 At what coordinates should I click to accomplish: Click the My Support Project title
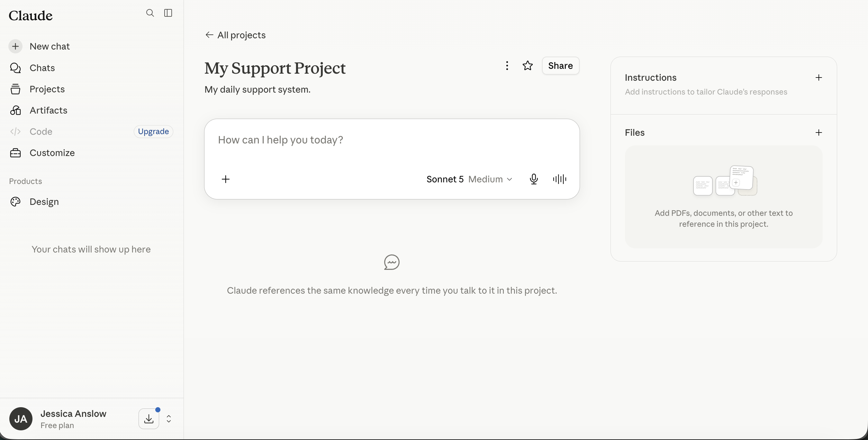tap(275, 68)
